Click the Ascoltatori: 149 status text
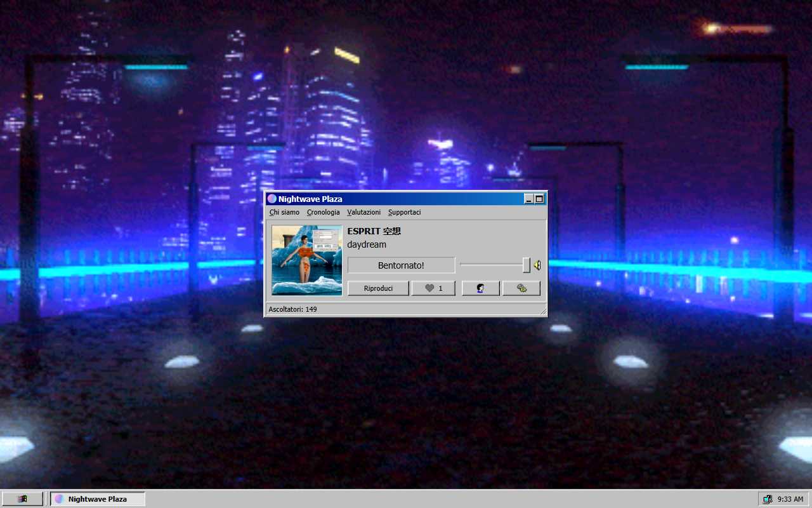812x508 pixels. click(x=292, y=309)
